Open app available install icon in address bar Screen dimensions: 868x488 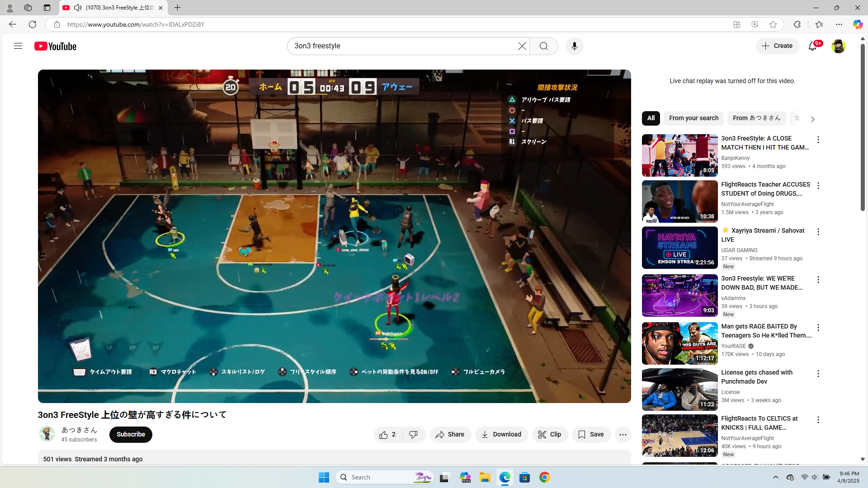coord(737,24)
